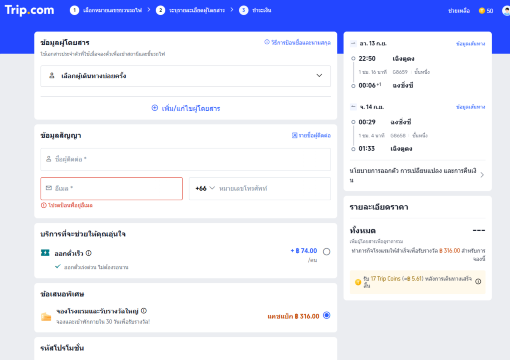
Task: Click the info icon in the Trip Coins banner
Action: (x=478, y=281)
